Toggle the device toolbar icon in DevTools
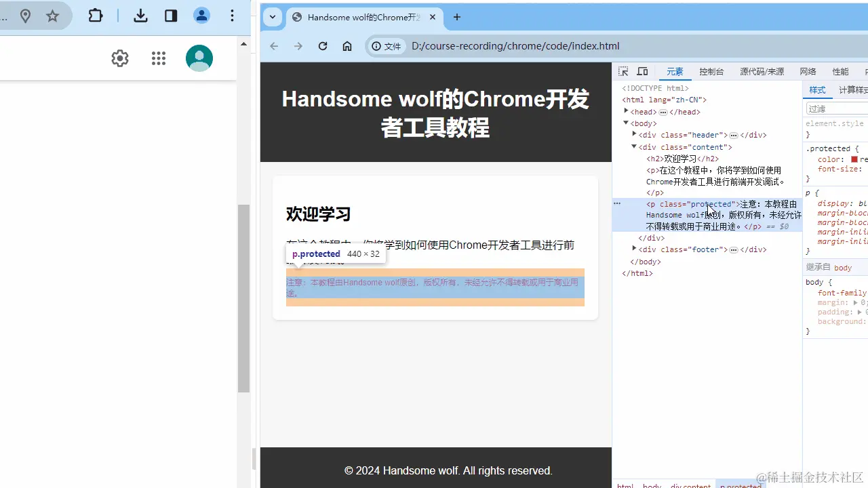The image size is (868, 488). pyautogui.click(x=642, y=71)
